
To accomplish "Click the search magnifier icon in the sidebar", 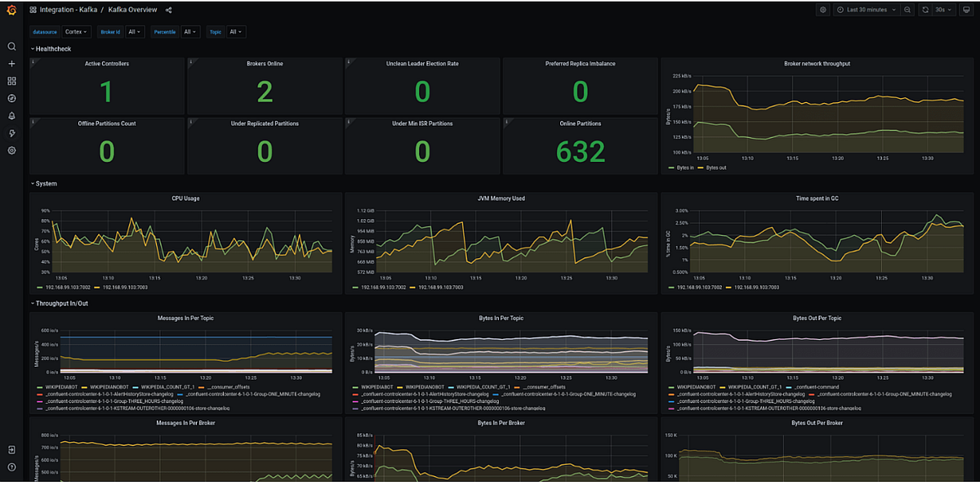I will pos(11,47).
